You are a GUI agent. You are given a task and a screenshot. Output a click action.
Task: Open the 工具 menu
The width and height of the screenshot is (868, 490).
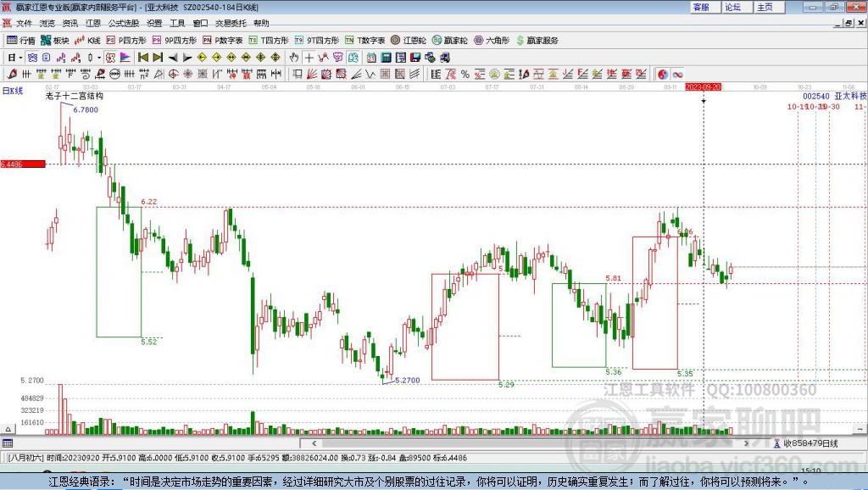click(x=177, y=23)
